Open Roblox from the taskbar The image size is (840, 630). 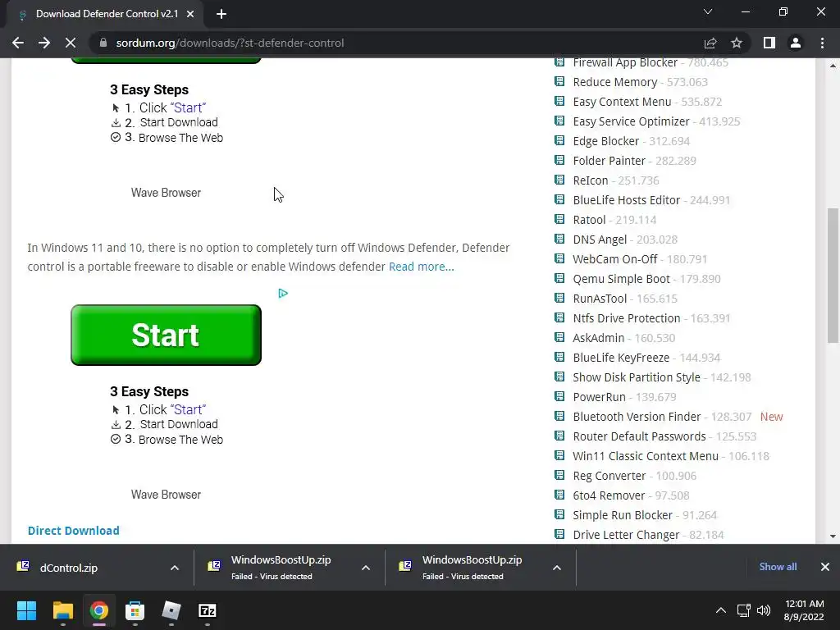point(171,610)
